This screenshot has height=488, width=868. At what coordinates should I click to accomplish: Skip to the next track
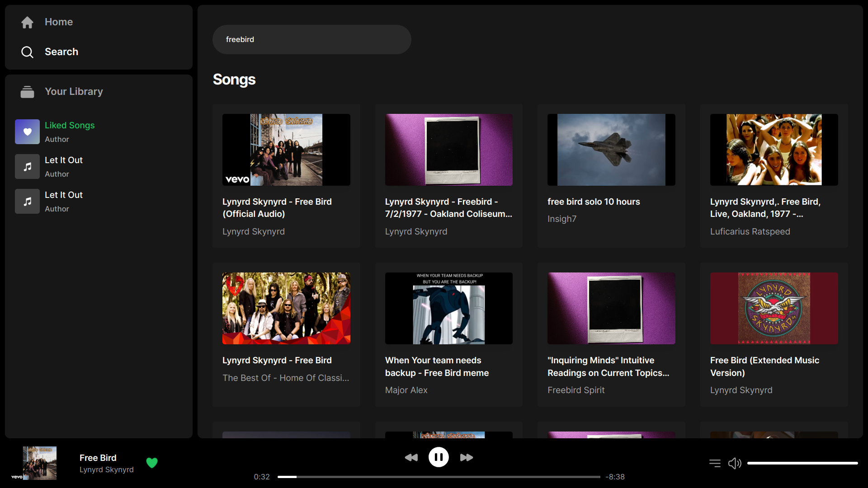click(466, 458)
